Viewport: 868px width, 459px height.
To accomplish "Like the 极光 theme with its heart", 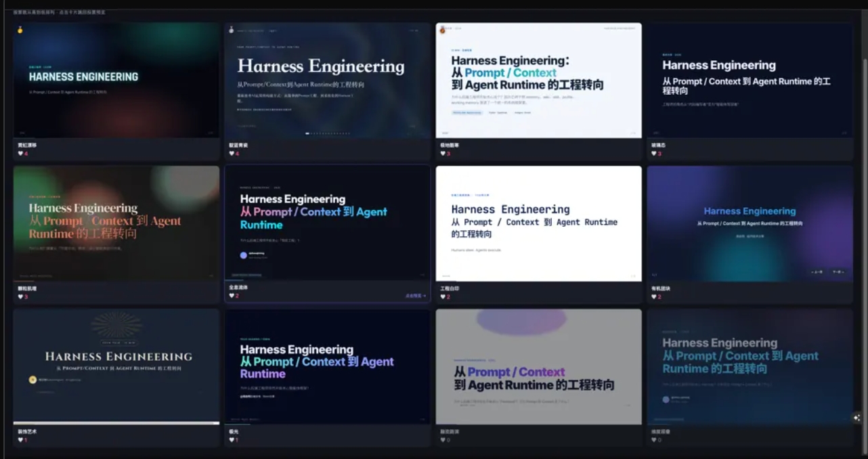I will tap(232, 440).
